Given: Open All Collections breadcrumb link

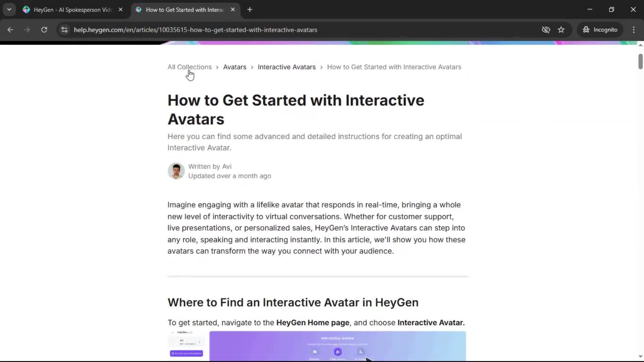Looking at the screenshot, I should coord(190,67).
